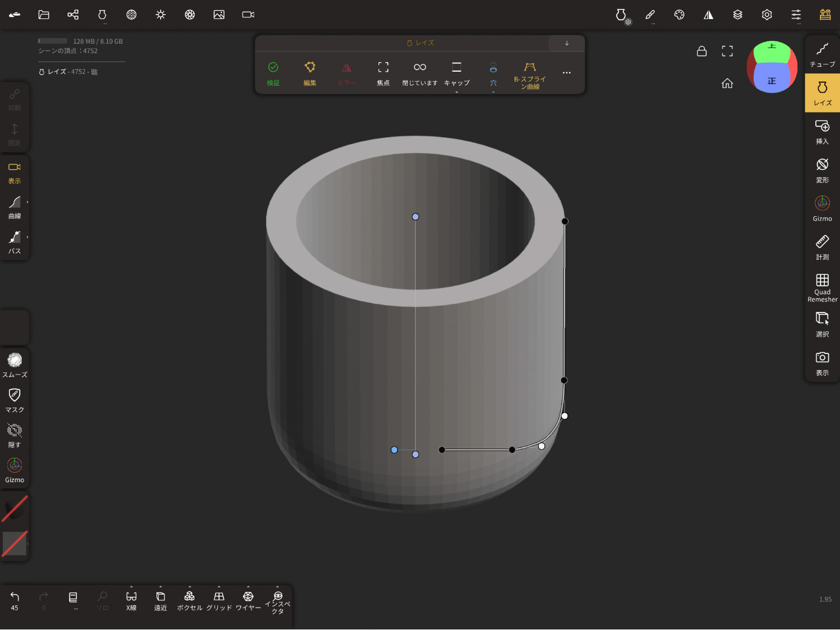Open the Quad Remesher tool
The width and height of the screenshot is (840, 630).
coord(822,287)
